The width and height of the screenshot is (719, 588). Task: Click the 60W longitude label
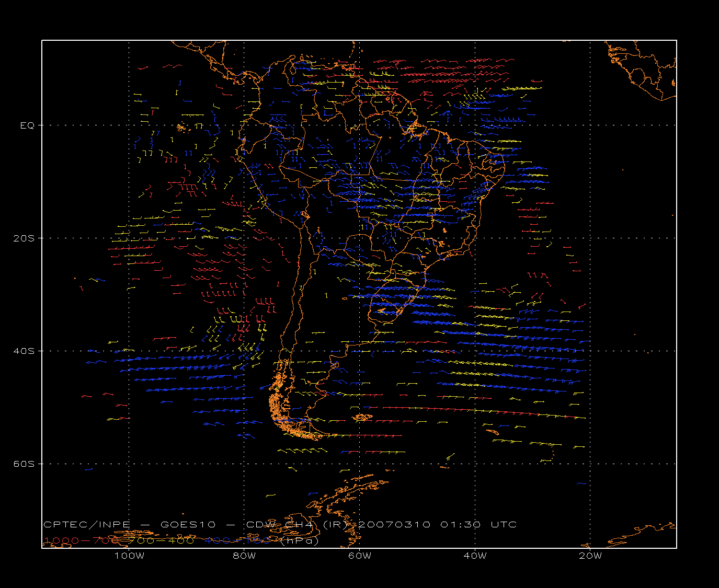pyautogui.click(x=360, y=556)
